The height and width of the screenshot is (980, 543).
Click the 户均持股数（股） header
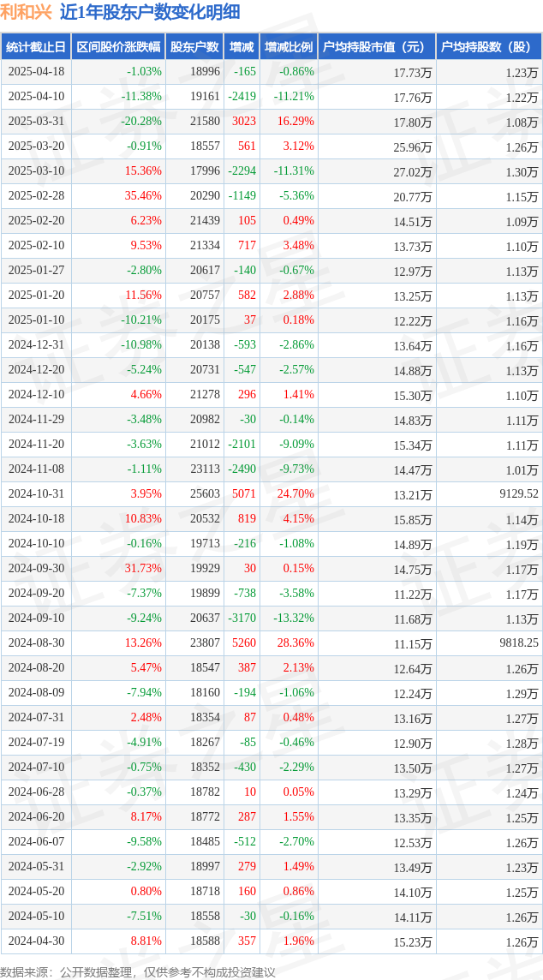coord(489,47)
